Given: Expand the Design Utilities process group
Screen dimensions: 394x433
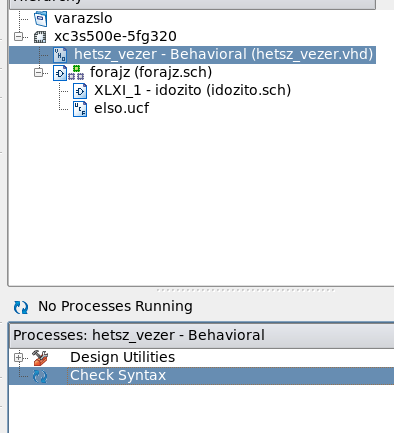Looking at the screenshot, I should click(x=19, y=358).
